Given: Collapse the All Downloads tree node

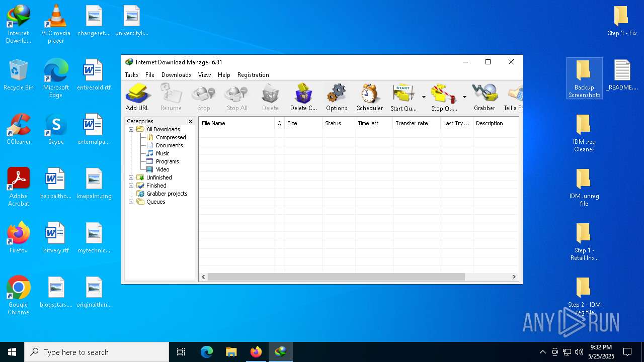Looking at the screenshot, I should click(x=131, y=129).
